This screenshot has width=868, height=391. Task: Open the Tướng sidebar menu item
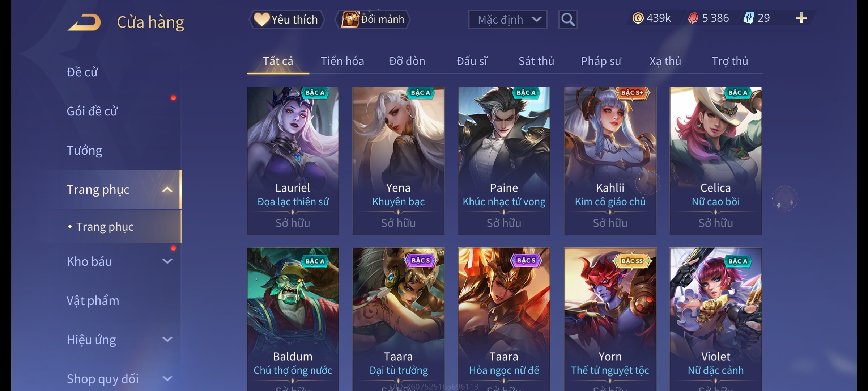(x=84, y=150)
